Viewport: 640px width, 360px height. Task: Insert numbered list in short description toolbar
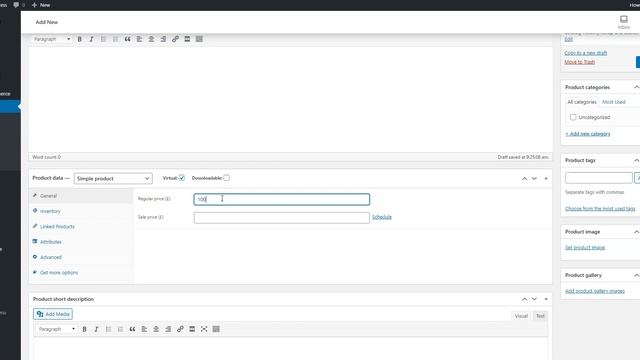[120, 329]
